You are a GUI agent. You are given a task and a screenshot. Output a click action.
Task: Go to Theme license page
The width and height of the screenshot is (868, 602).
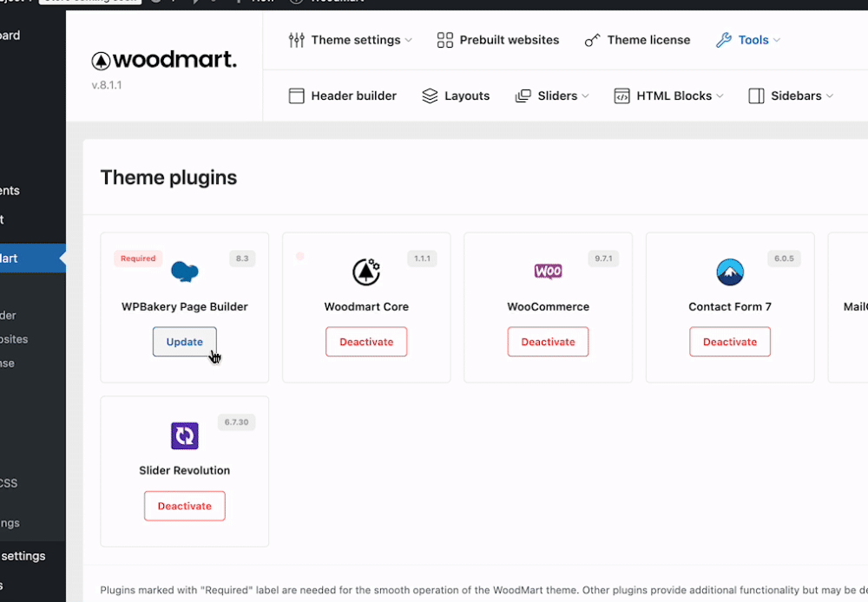[x=648, y=40]
